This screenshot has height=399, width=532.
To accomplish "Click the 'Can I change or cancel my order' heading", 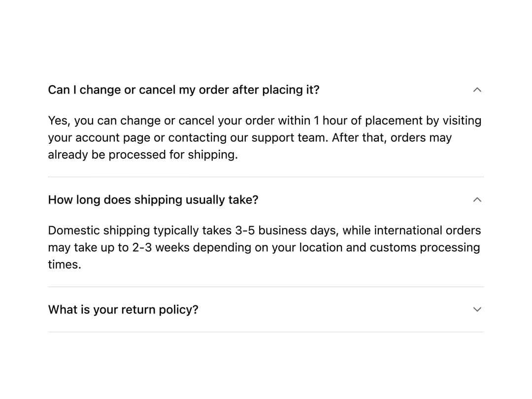I will pos(184,90).
